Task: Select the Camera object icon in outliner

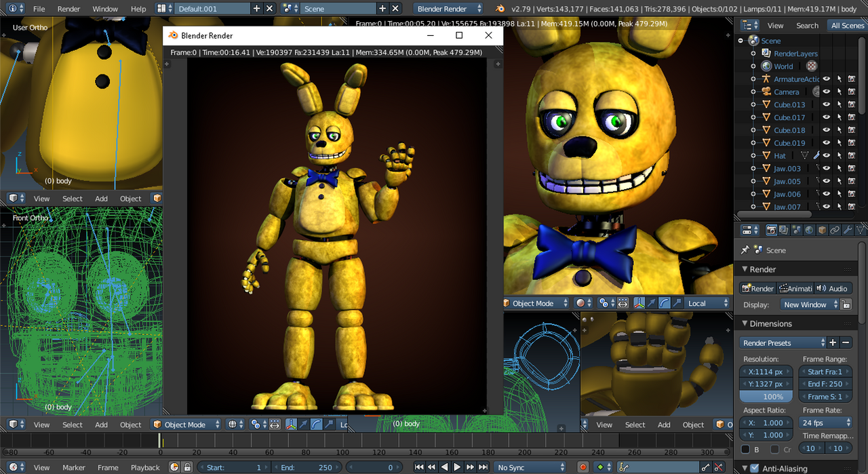Action: 766,92
